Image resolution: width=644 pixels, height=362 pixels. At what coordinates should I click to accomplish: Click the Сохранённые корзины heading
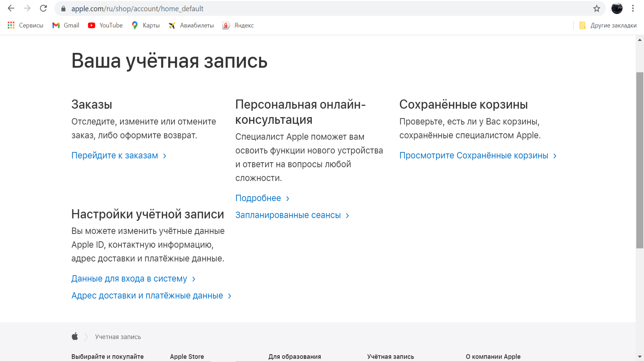pos(464,105)
